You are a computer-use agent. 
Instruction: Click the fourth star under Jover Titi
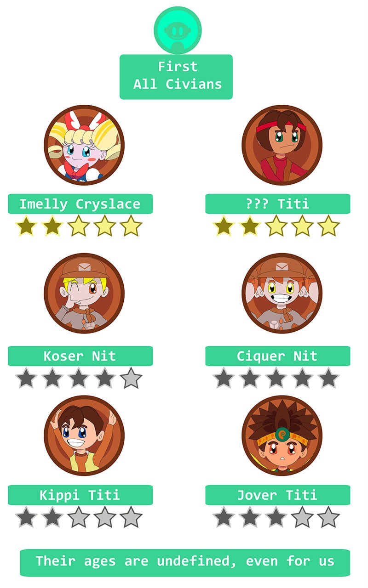(x=303, y=517)
